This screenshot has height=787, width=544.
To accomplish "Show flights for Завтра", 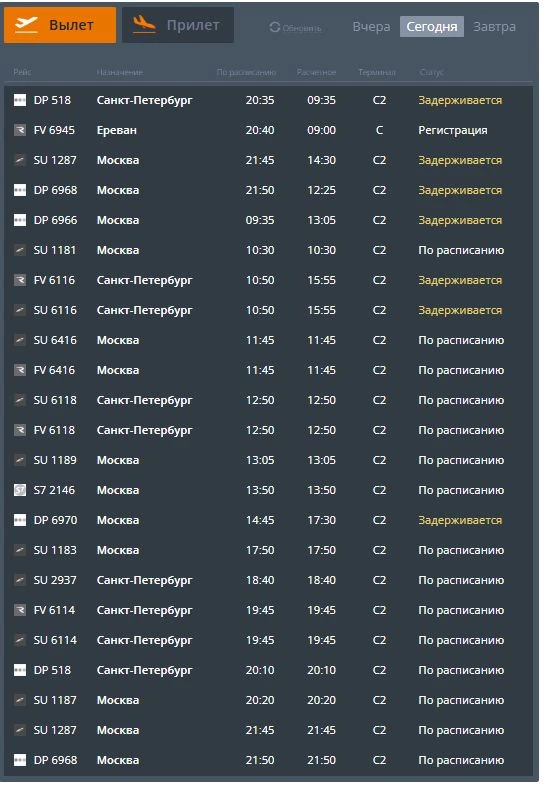I will [x=494, y=27].
